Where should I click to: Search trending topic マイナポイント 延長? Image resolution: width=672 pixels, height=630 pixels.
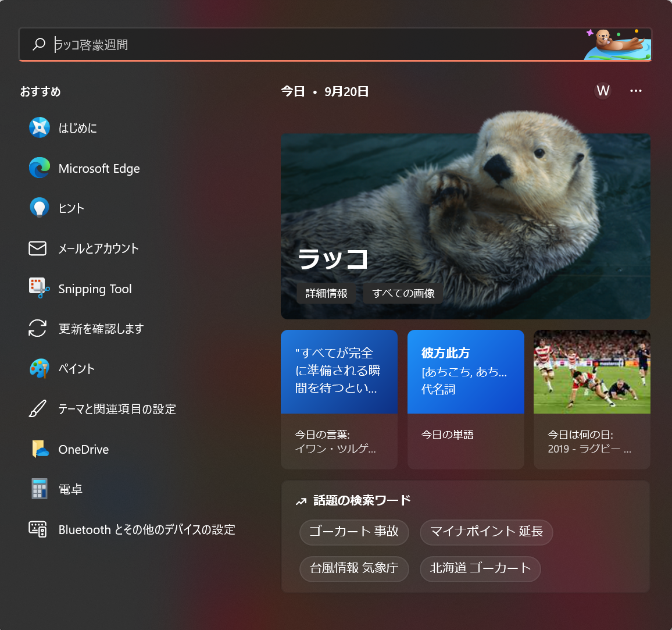pos(487,532)
